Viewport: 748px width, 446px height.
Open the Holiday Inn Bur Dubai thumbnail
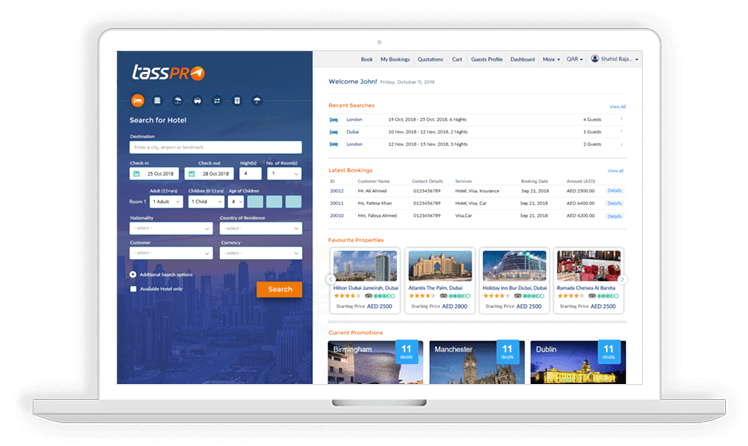click(514, 266)
